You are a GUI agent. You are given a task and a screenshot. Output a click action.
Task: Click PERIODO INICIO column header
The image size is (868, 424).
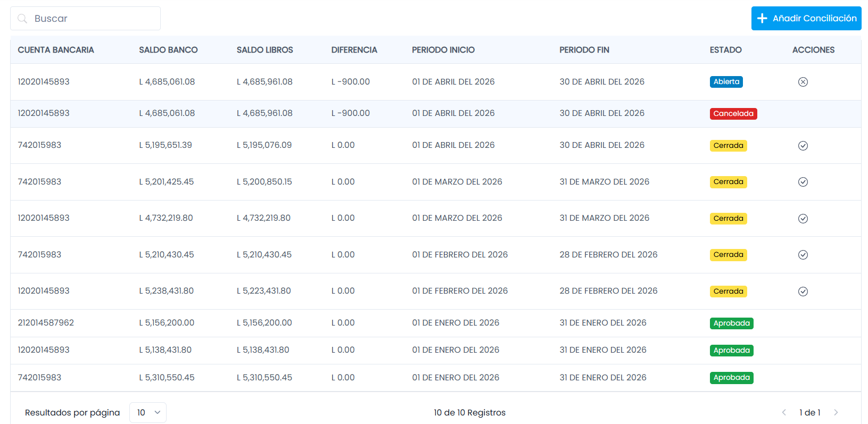443,50
